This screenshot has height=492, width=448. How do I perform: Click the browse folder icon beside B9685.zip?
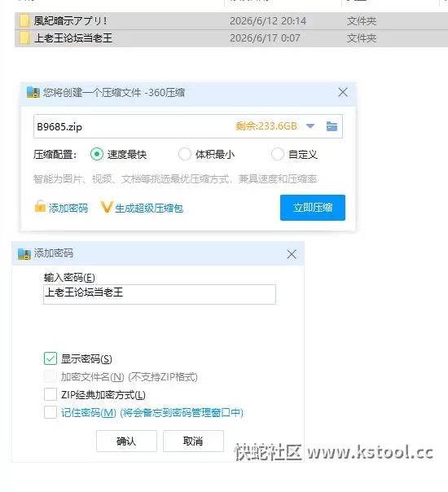pos(332,126)
